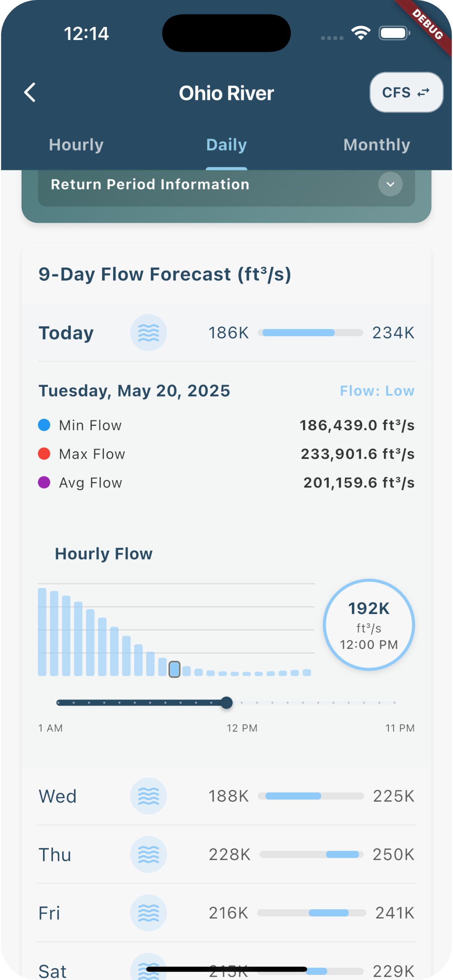The width and height of the screenshot is (453, 980).
Task: Collapse the Today forecast row
Action: [67, 333]
